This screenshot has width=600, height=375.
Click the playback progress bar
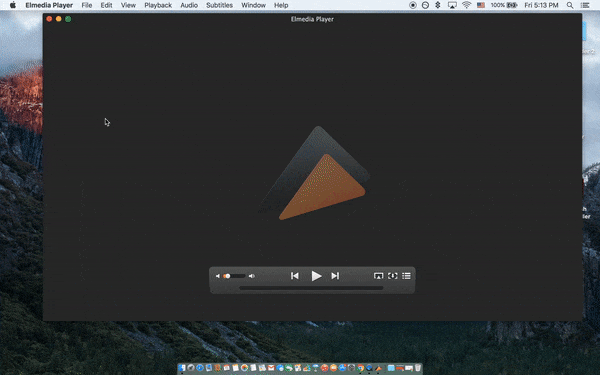(x=311, y=288)
